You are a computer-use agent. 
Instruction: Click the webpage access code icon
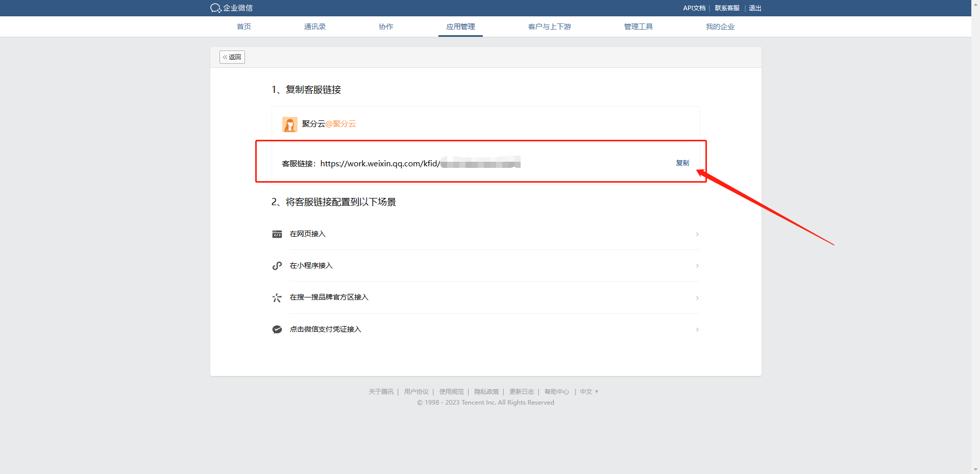coord(277,234)
